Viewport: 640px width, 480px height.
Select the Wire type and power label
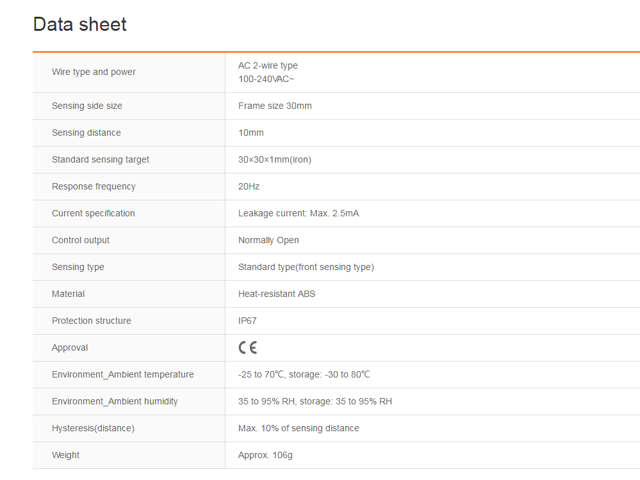94,72
